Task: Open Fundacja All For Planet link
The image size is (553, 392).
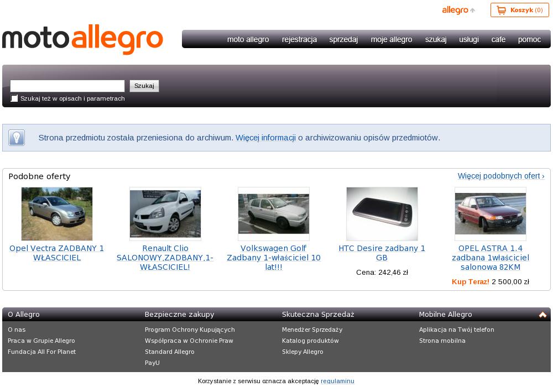Action: 41,352
